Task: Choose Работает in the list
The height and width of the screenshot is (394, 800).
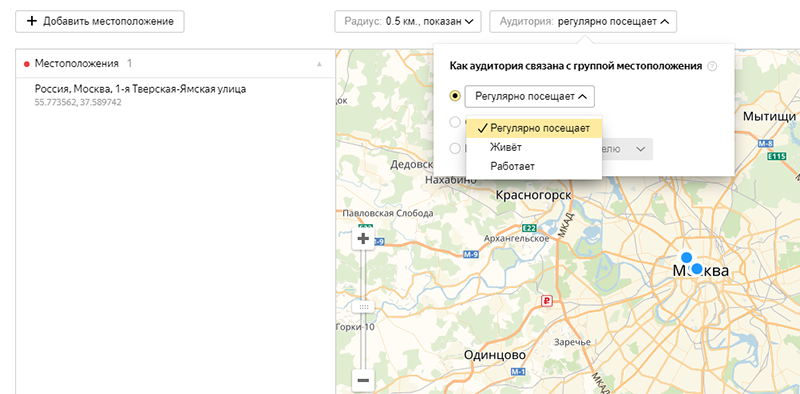Action: [534, 166]
